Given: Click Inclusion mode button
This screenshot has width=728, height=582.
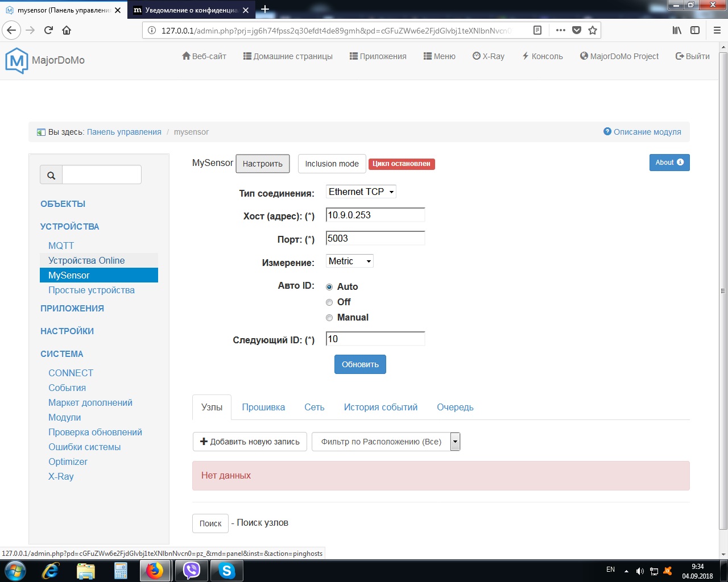Looking at the screenshot, I should pyautogui.click(x=332, y=164).
